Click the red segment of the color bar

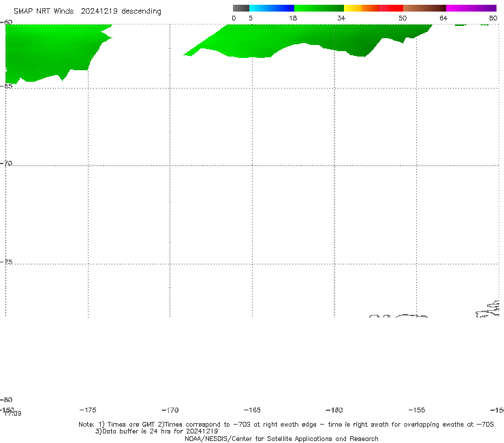click(391, 8)
